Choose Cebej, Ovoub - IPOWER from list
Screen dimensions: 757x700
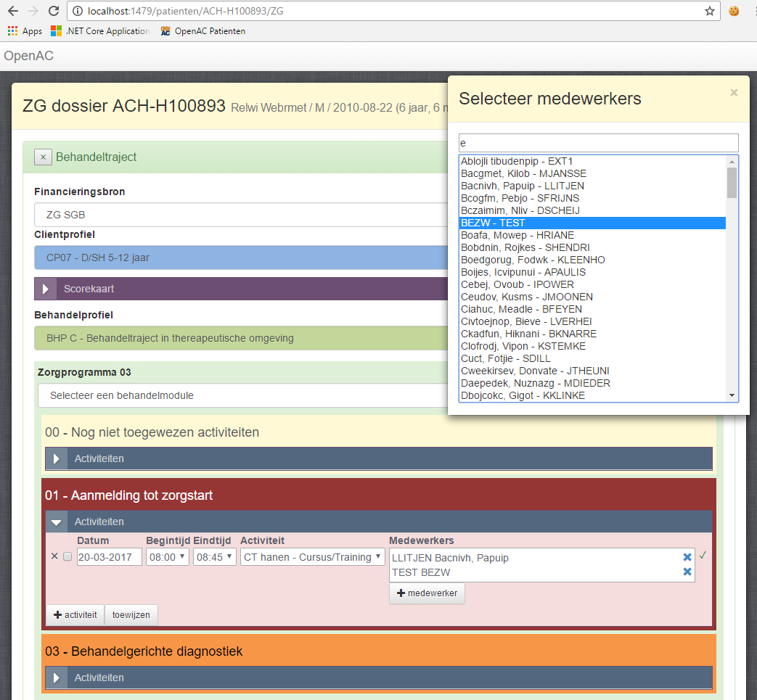pos(517,284)
